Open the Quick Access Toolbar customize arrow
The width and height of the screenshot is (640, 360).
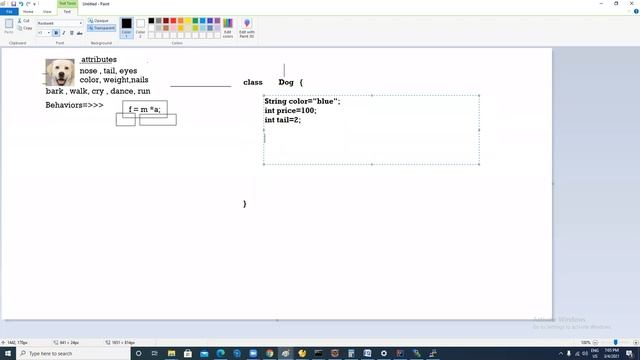point(35,4)
